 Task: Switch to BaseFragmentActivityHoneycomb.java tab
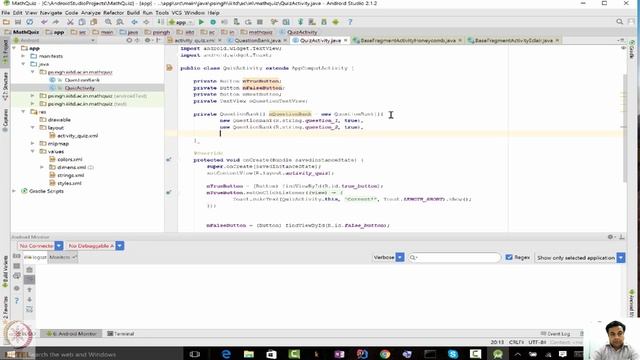(x=408, y=40)
